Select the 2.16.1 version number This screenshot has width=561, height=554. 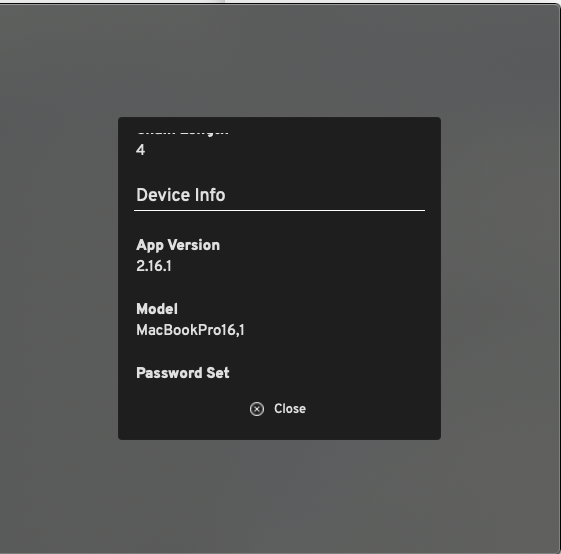(154, 266)
